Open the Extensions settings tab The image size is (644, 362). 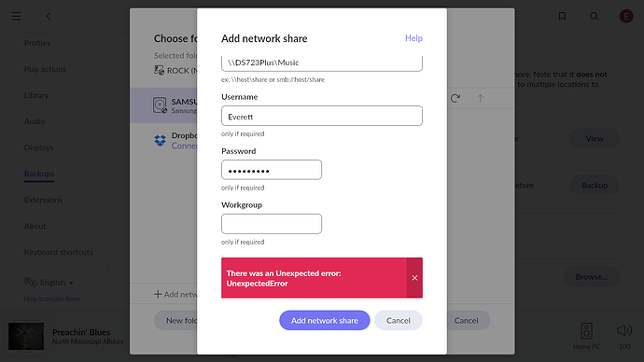(43, 200)
